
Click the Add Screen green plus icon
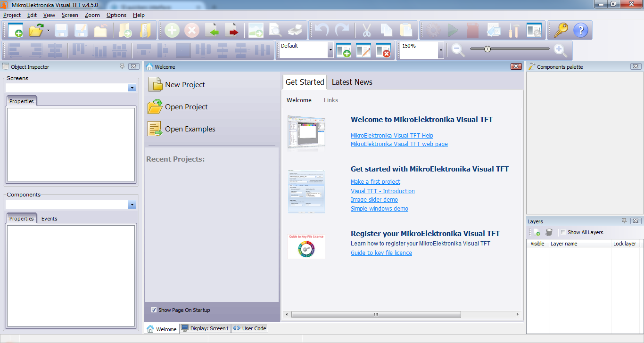tap(172, 31)
